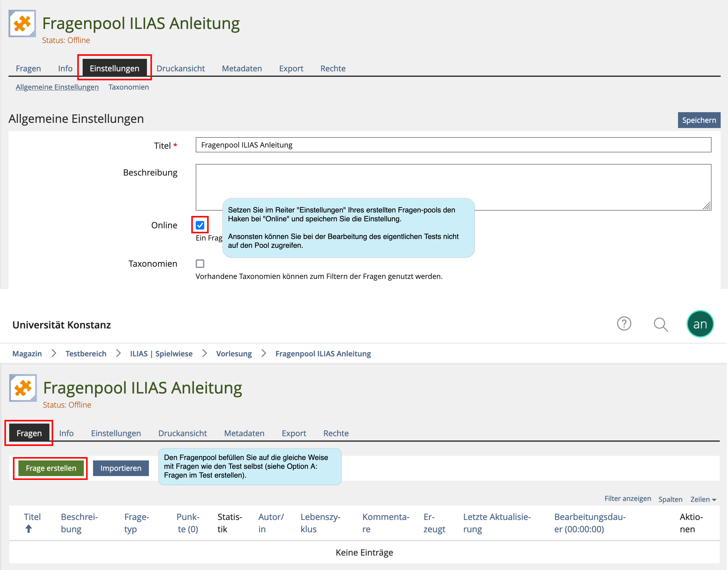Click Fragenpool ILIAS Anleitung breadcrumb
The image size is (728, 570).
coord(323,354)
